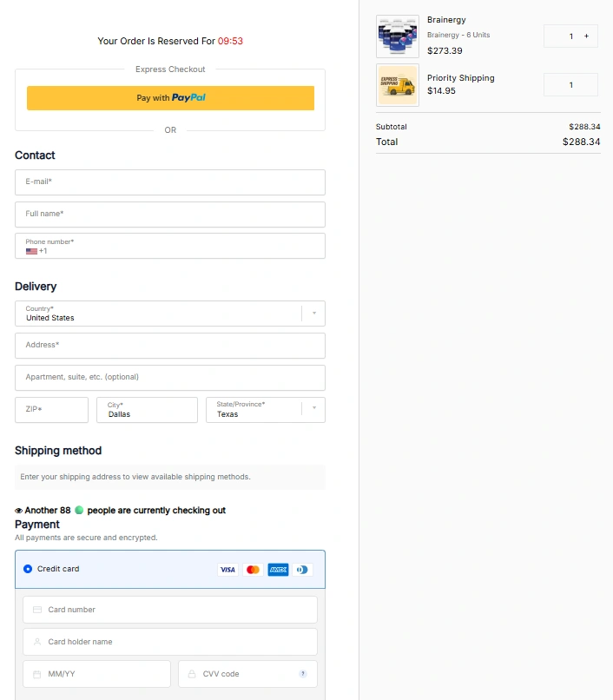Click the American Express icon

[x=277, y=570]
